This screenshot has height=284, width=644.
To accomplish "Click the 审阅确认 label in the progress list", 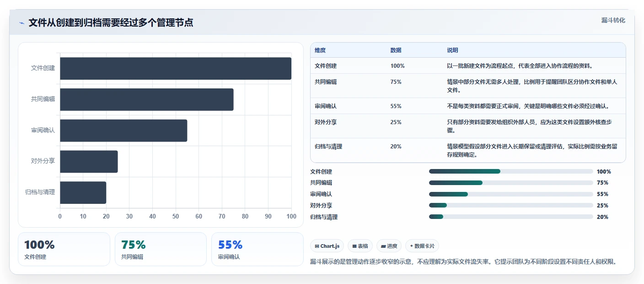I will coord(321,194).
